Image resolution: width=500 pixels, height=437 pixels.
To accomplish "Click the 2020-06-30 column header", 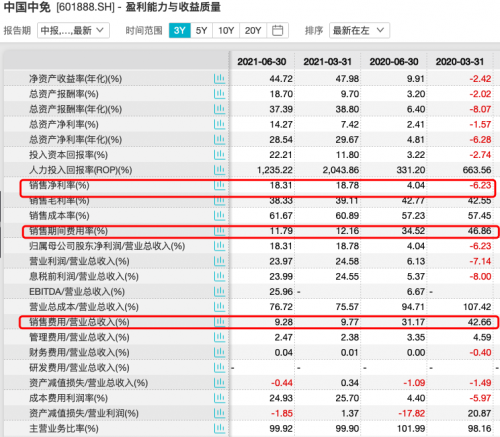I will (394, 62).
